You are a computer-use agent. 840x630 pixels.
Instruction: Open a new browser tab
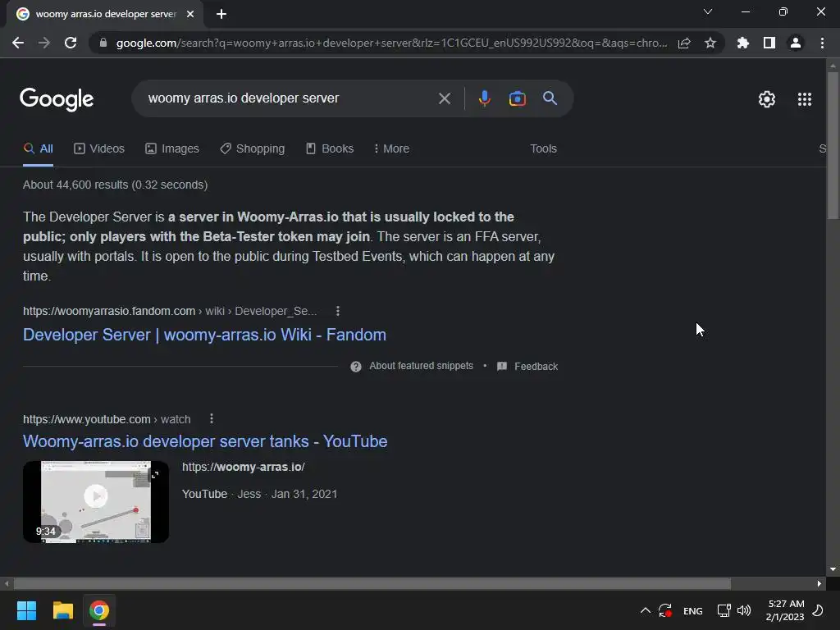(221, 14)
